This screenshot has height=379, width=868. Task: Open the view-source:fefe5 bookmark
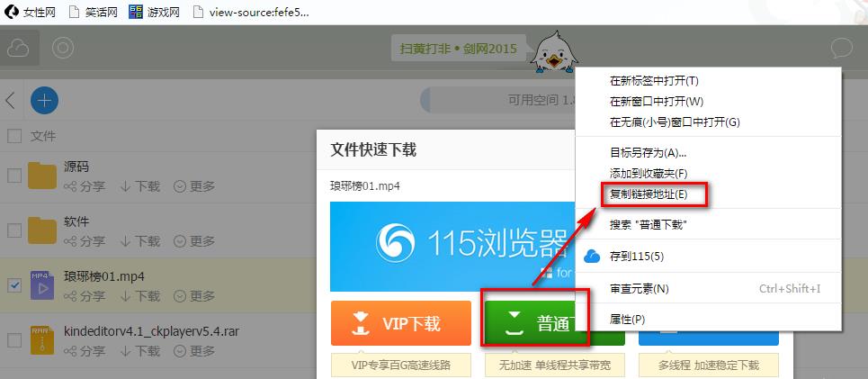pos(251,13)
